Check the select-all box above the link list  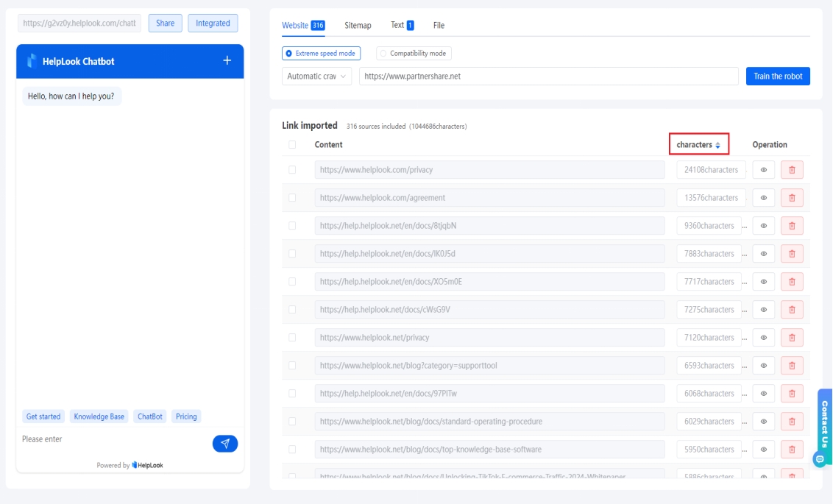pyautogui.click(x=293, y=145)
